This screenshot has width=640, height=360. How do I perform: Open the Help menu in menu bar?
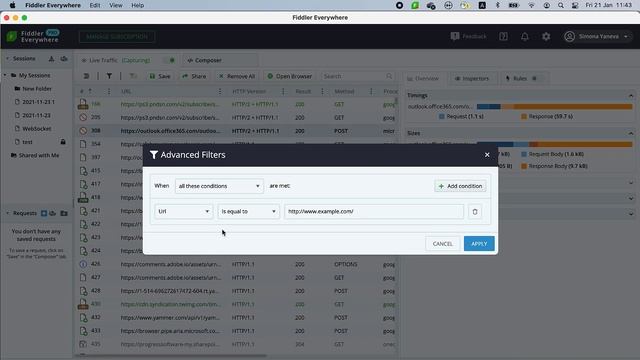coord(138,5)
